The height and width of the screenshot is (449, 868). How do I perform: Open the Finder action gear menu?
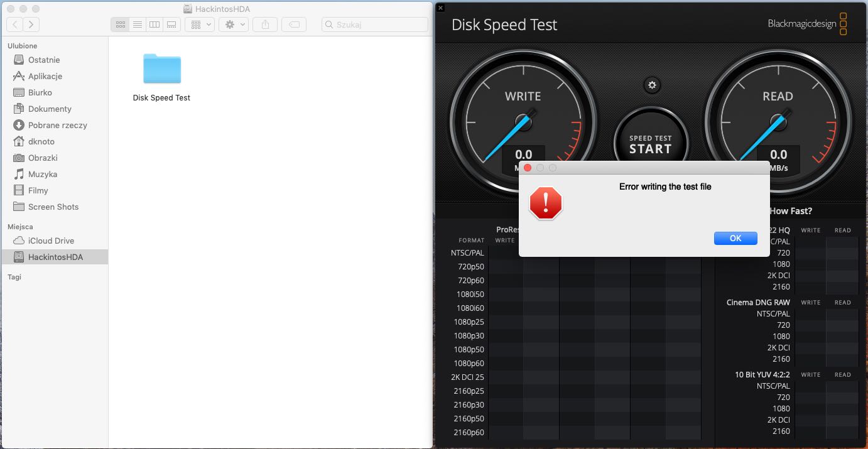pyautogui.click(x=236, y=24)
